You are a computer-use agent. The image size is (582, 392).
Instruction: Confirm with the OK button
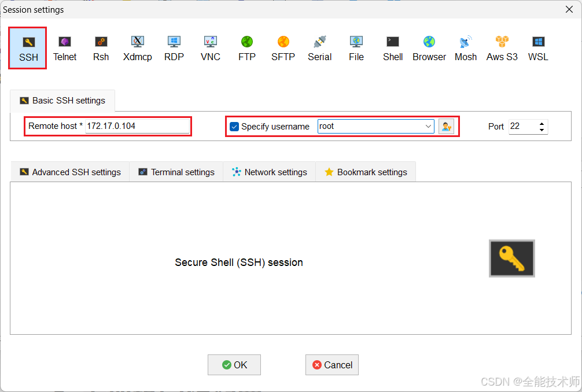pos(234,365)
